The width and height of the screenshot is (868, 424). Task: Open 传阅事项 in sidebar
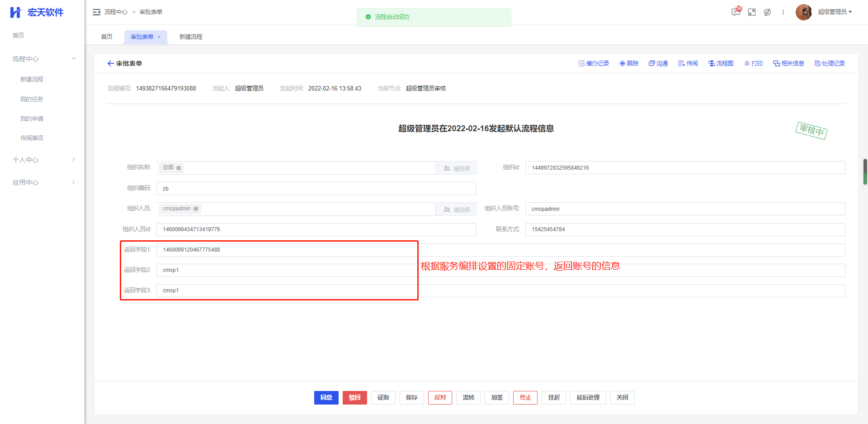click(x=32, y=138)
